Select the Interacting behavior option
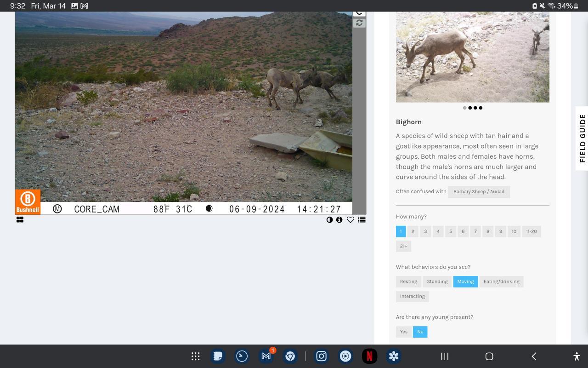 412,296
